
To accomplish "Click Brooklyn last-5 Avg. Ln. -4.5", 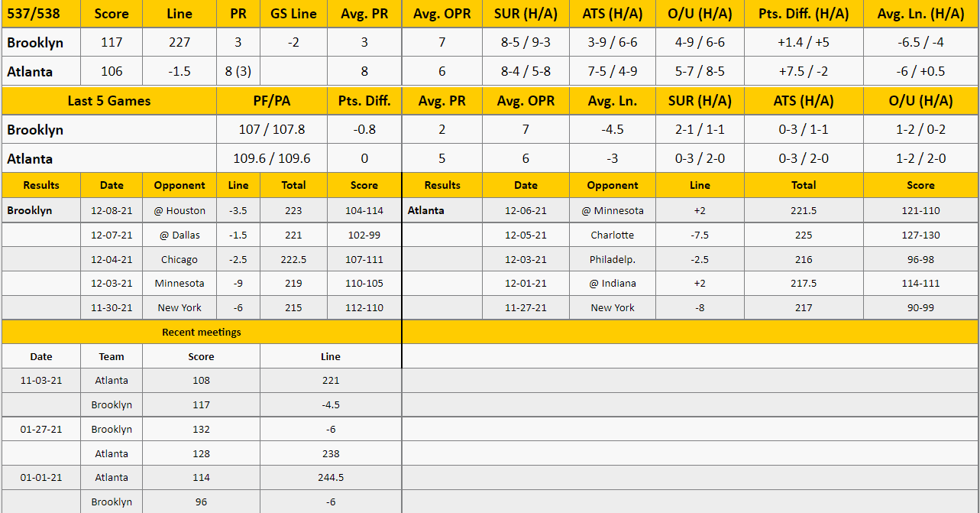I will click(x=612, y=129).
